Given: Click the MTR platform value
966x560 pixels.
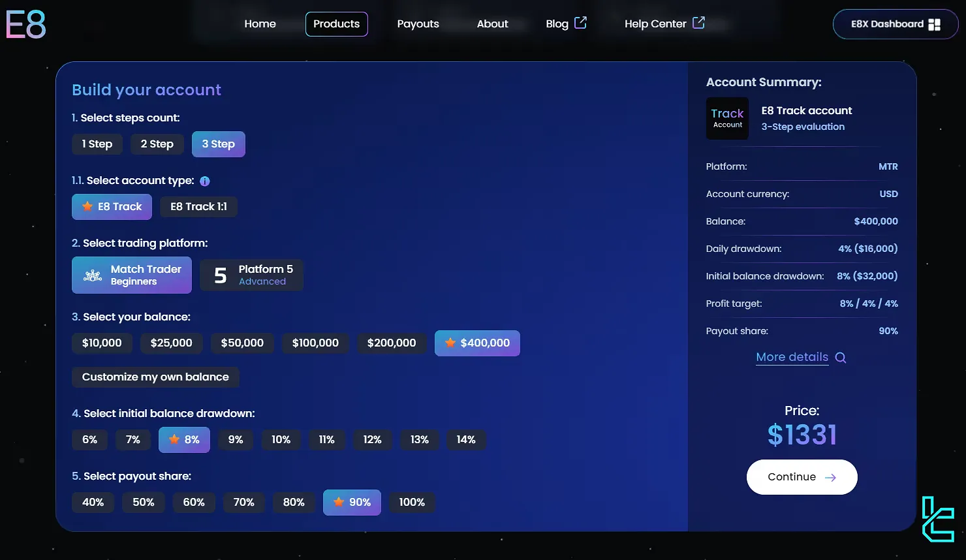Looking at the screenshot, I should (x=888, y=166).
